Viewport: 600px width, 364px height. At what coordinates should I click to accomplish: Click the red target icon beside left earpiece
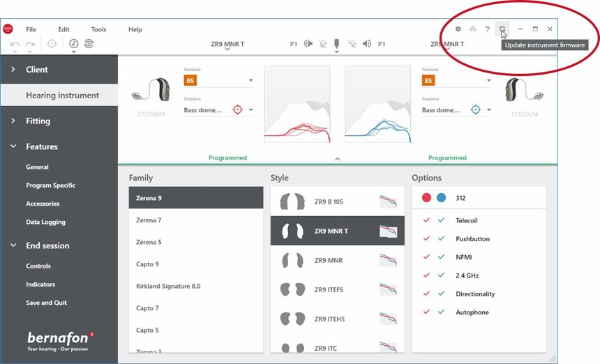click(237, 109)
